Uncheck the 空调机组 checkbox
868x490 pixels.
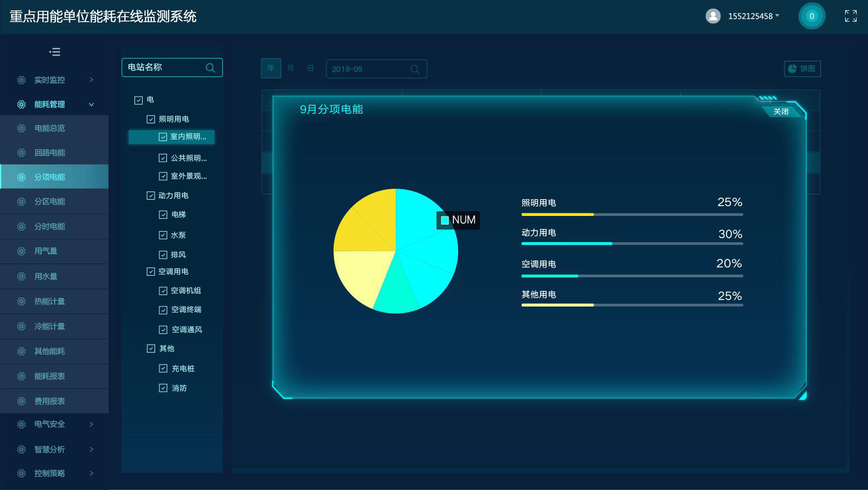[x=163, y=291]
